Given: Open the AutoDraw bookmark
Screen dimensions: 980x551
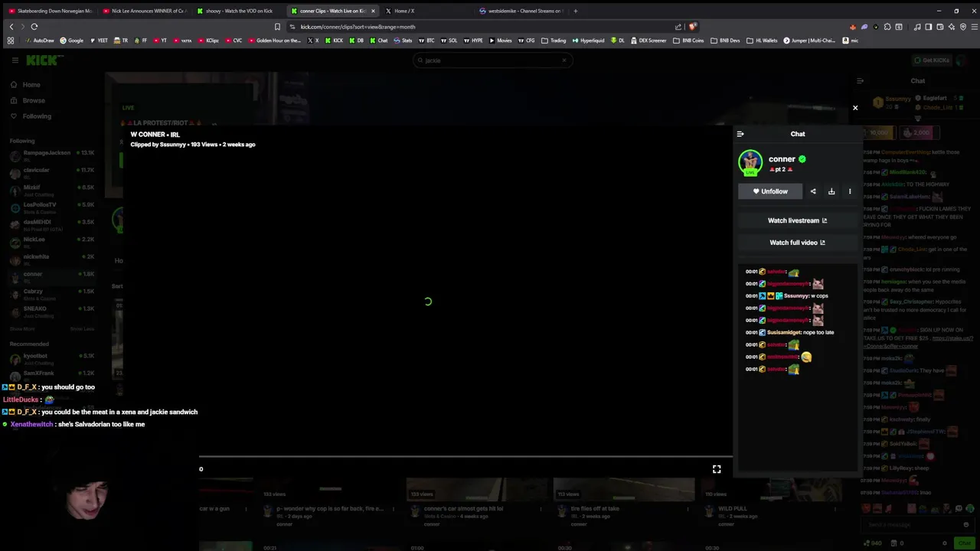Looking at the screenshot, I should (x=40, y=41).
